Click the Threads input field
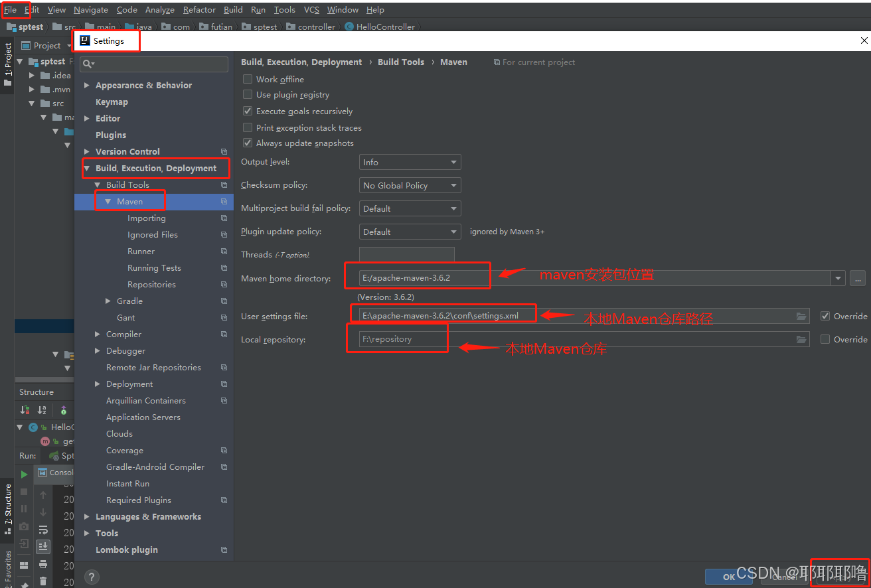Viewport: 871px width, 588px height. pyautogui.click(x=406, y=255)
